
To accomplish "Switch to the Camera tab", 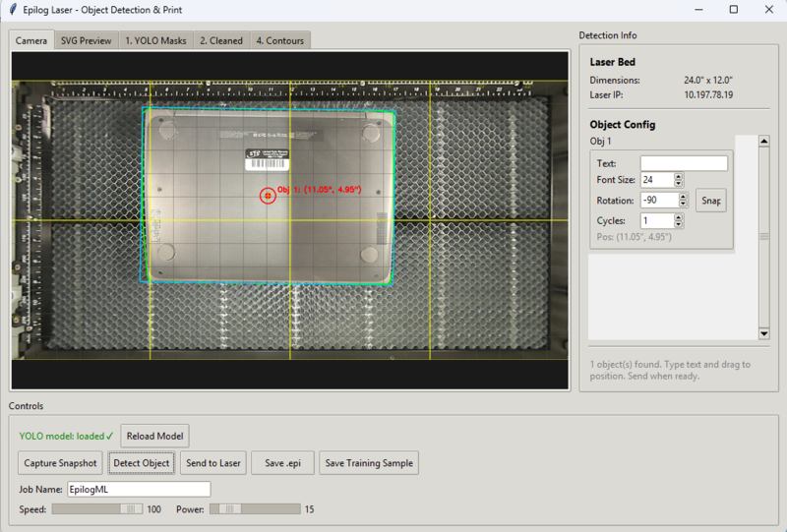I will pos(31,40).
